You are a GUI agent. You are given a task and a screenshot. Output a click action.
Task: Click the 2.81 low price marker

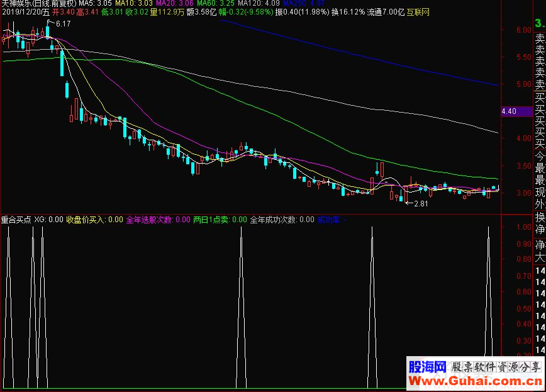pyautogui.click(x=421, y=203)
